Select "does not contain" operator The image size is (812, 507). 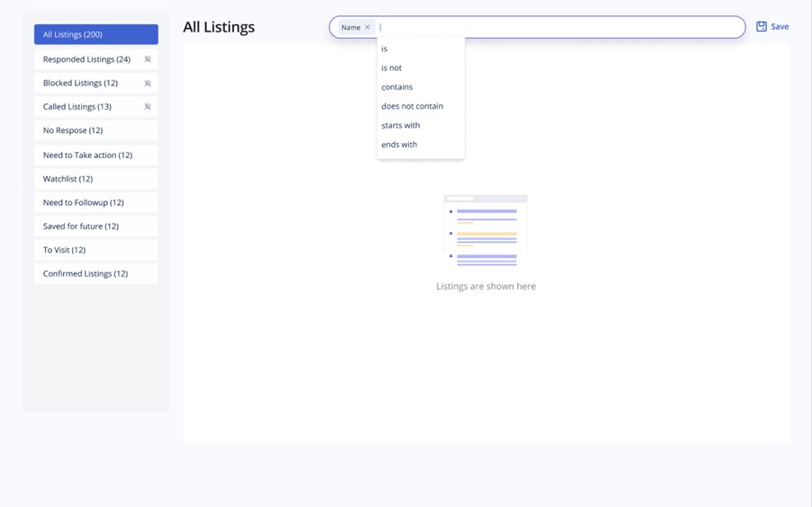[412, 106]
